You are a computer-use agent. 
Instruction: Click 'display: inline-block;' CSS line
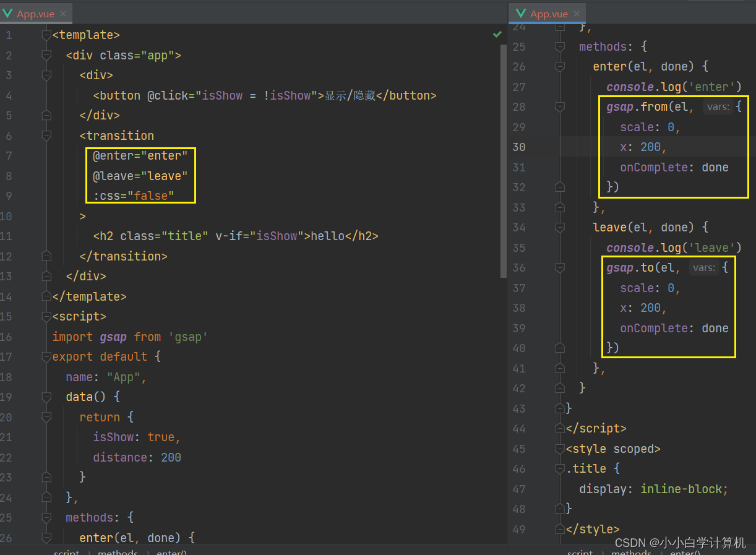654,489
